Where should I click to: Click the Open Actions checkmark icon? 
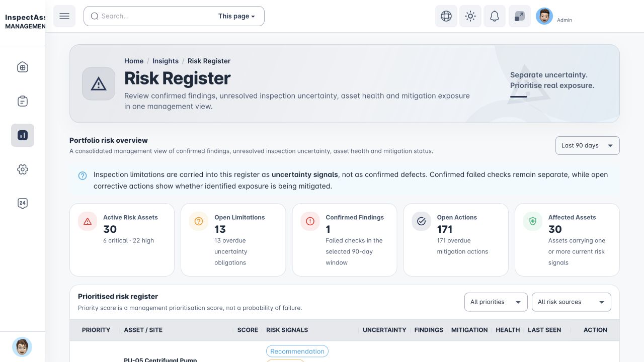tap(422, 221)
